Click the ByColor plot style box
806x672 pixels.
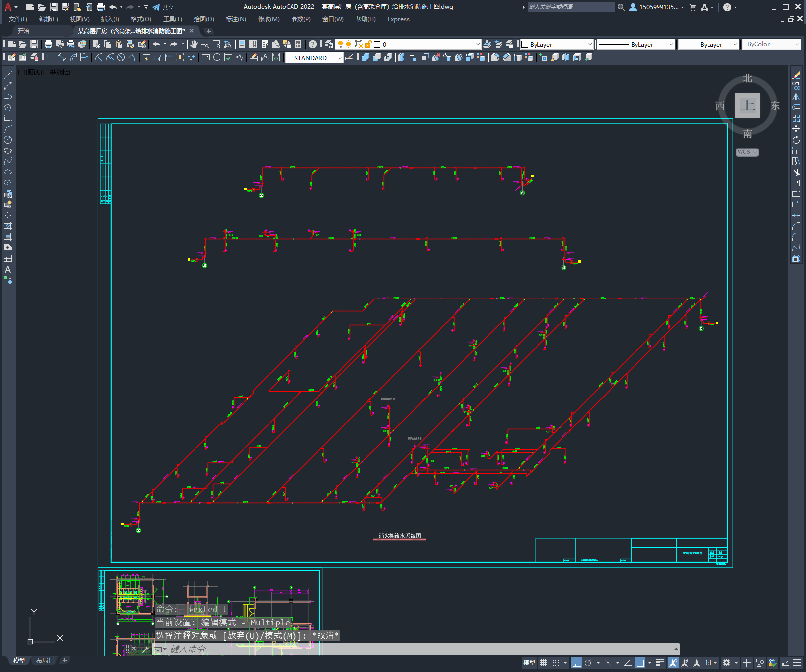(772, 44)
